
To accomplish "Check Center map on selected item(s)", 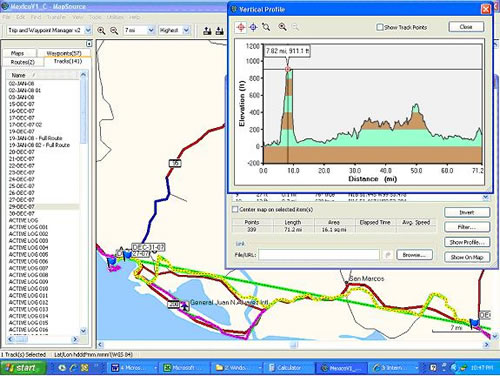I will point(235,209).
